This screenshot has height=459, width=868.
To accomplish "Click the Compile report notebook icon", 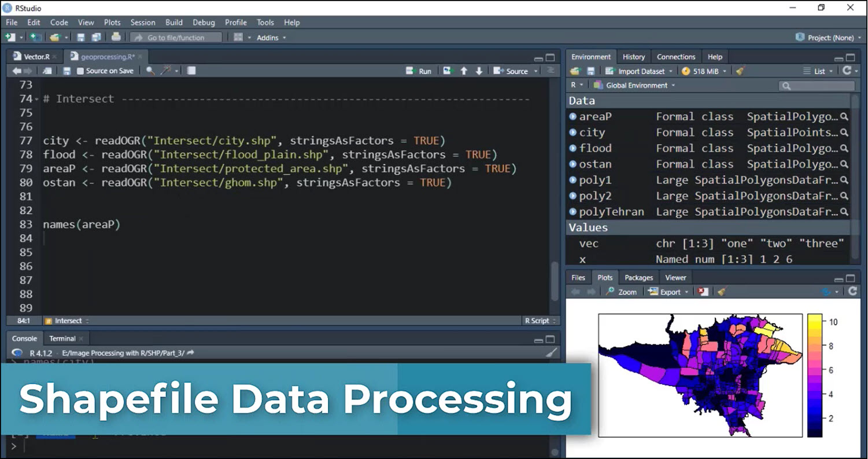I will click(x=191, y=71).
